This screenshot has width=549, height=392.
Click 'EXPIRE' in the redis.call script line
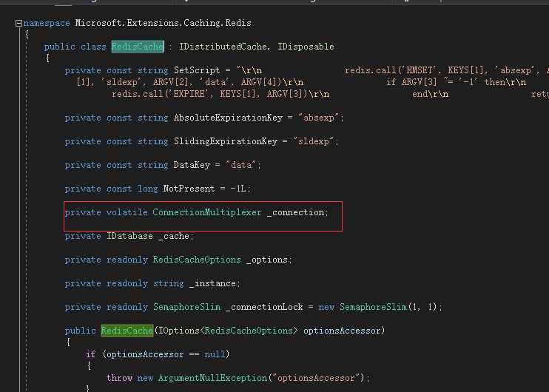click(192, 94)
